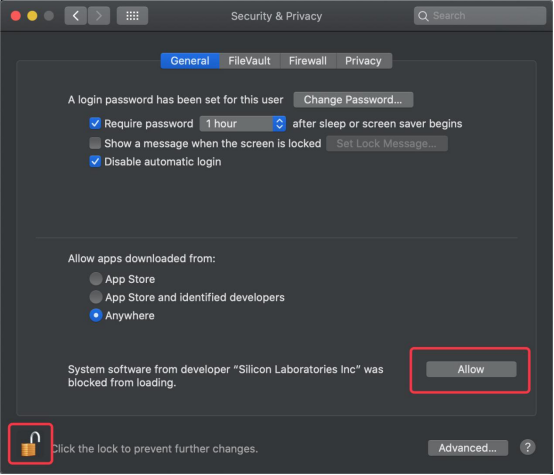Switch to the Privacy tab
554x475 pixels.
point(364,61)
